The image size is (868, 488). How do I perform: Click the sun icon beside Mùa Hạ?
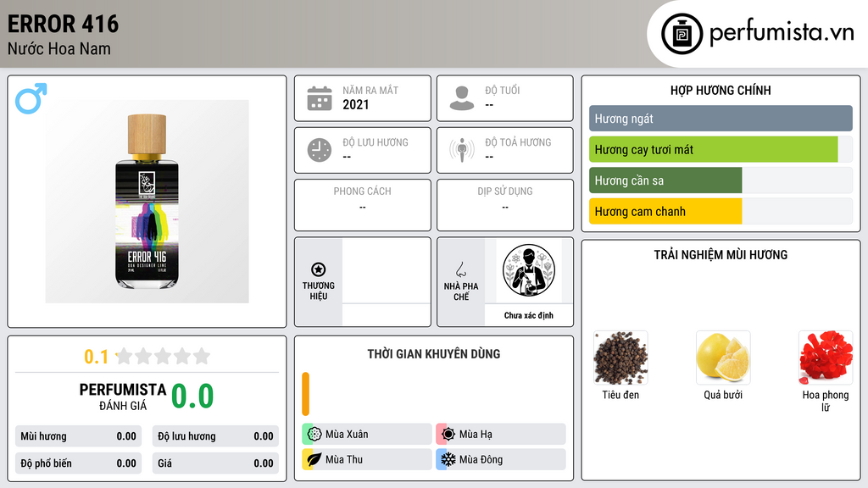pyautogui.click(x=448, y=435)
